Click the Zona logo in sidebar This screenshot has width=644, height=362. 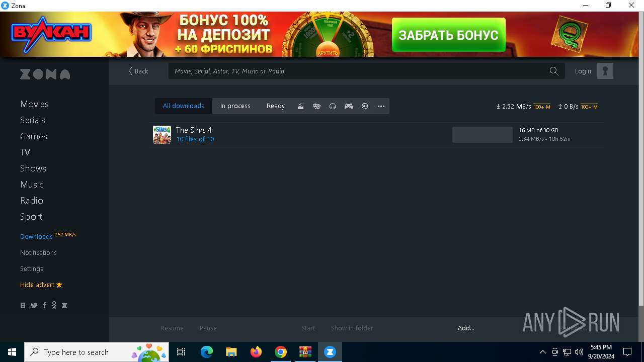45,74
